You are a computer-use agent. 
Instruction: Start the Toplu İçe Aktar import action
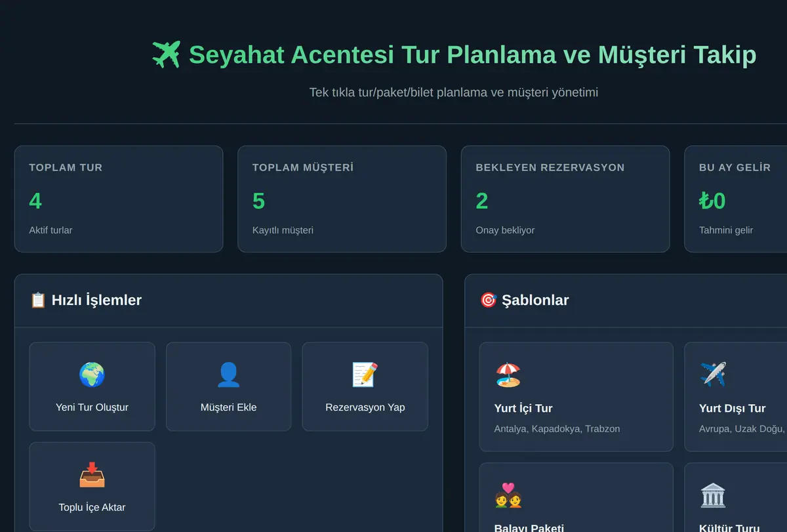92,487
